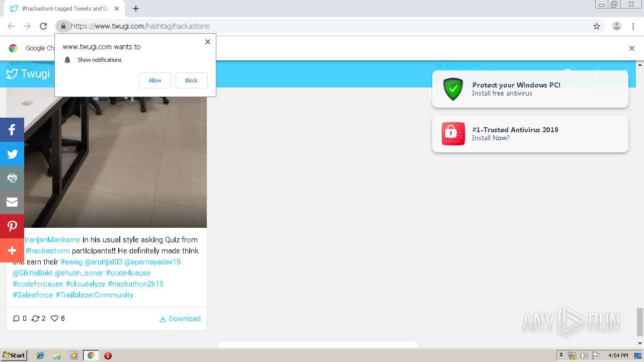
Task: Click the heart like icon showing 8
Action: click(55, 319)
